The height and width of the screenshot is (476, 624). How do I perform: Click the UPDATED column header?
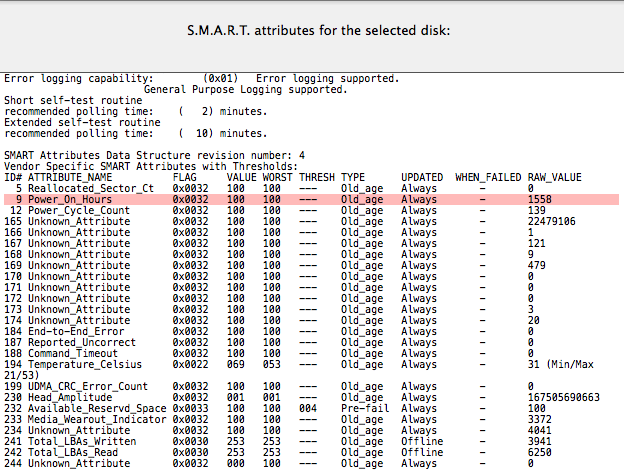point(422,178)
